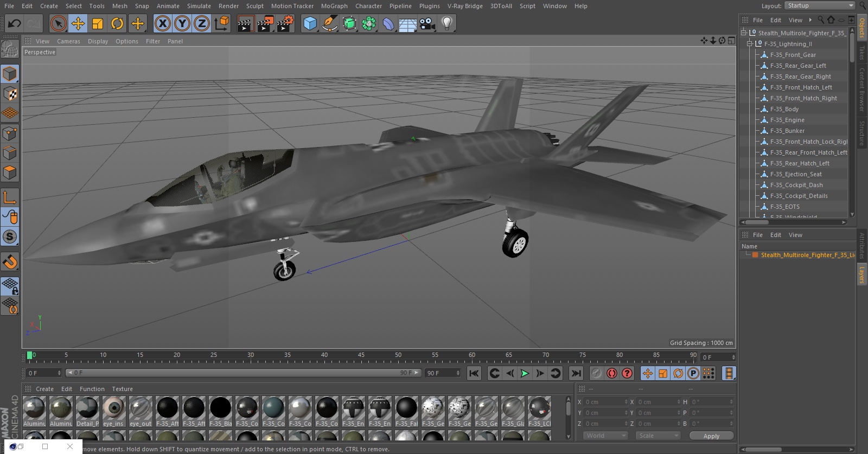Toggle Scale keyframe recording button
The width and height of the screenshot is (868, 454).
click(x=663, y=373)
